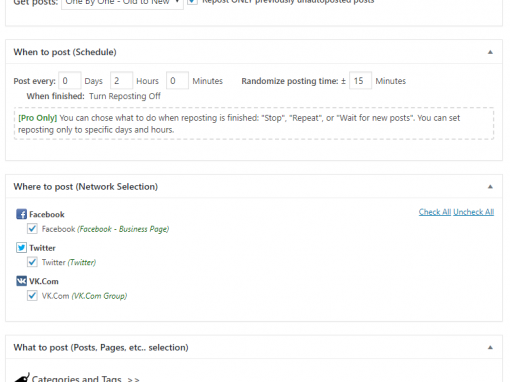Click the Categories and Tags tag icon
Viewport: 510px width, 382px height.
tap(22, 378)
